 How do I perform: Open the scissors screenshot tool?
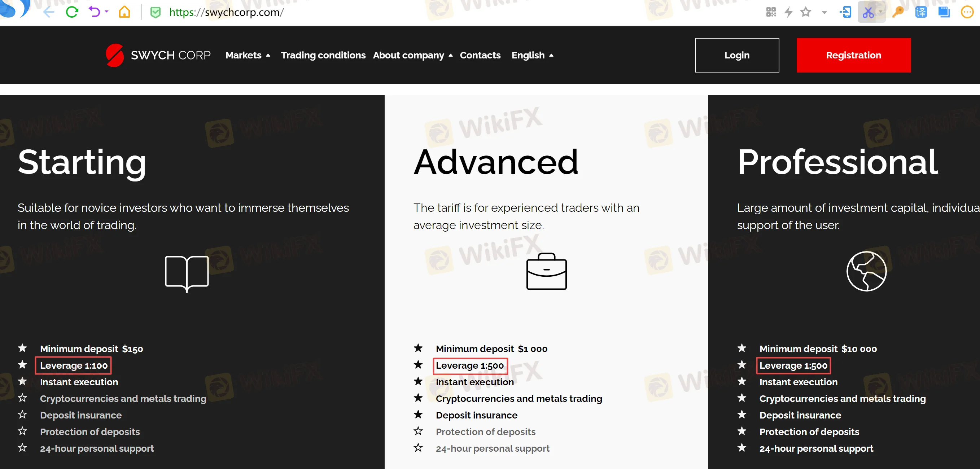pyautogui.click(x=868, y=12)
